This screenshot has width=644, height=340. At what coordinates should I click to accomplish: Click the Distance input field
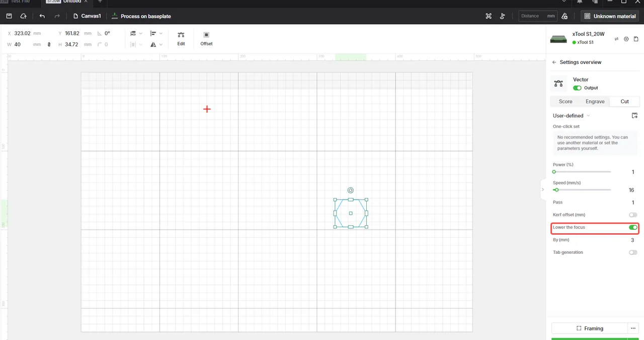pyautogui.click(x=538, y=16)
